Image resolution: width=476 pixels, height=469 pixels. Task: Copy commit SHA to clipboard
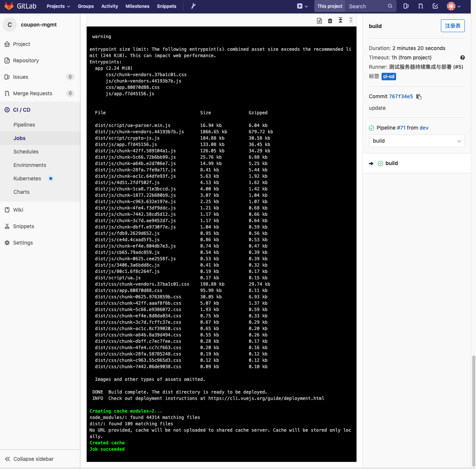point(419,97)
